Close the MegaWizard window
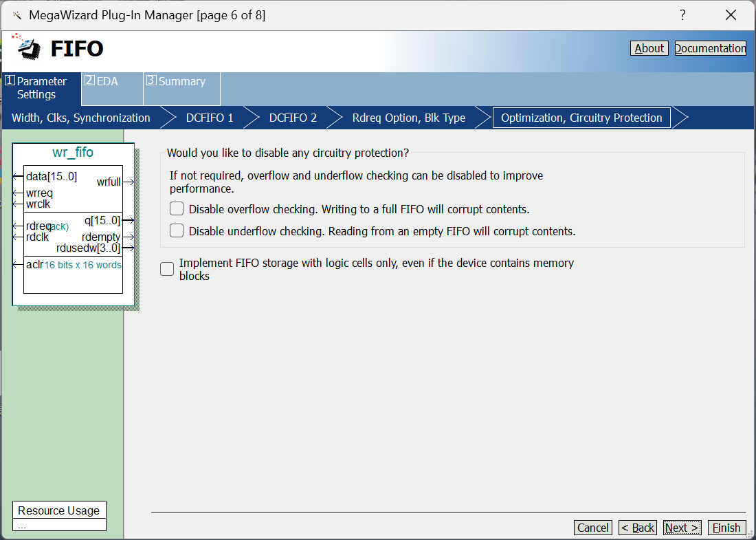Viewport: 756px width, 540px height. pyautogui.click(x=731, y=15)
